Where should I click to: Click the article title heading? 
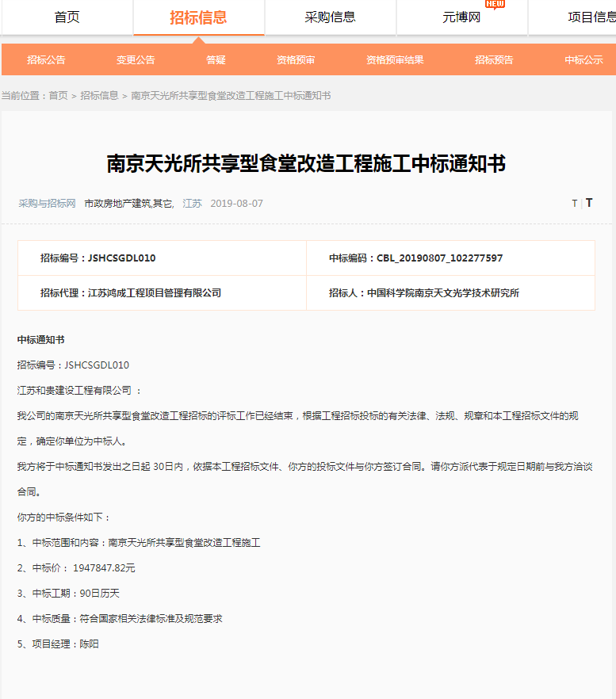[306, 164]
